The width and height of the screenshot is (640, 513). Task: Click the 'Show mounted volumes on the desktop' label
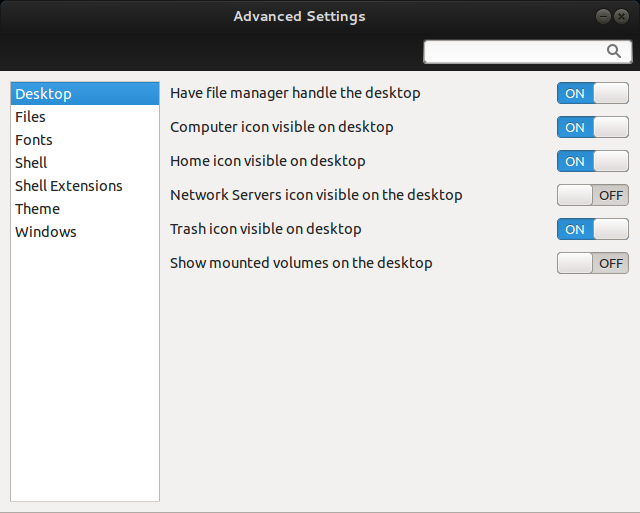pyautogui.click(x=301, y=263)
